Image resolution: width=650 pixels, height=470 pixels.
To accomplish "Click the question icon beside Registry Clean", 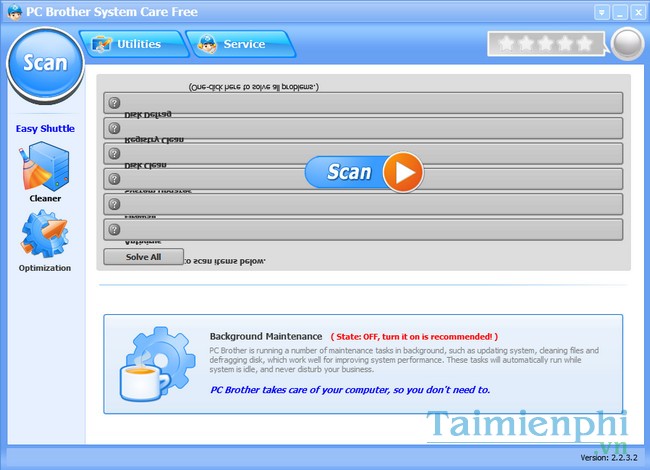I will point(114,128).
